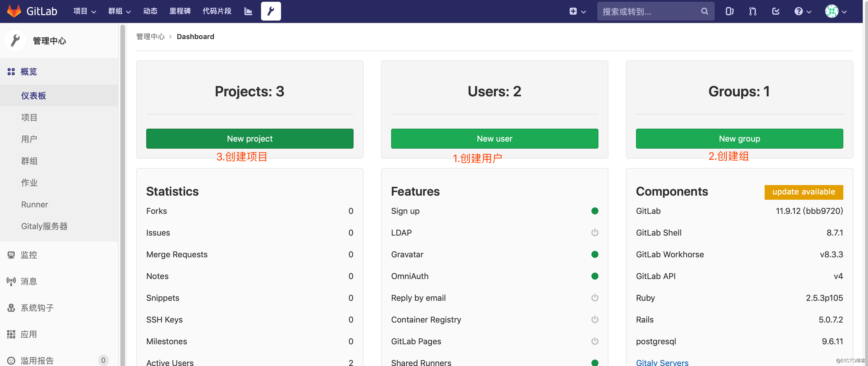868x366 pixels.
Task: Expand the new item plus dropdown arrow
Action: coord(583,12)
